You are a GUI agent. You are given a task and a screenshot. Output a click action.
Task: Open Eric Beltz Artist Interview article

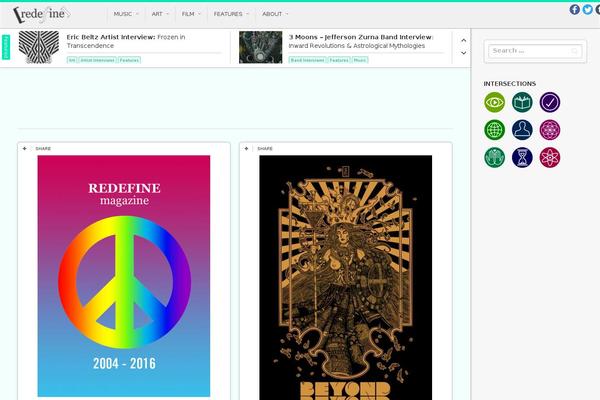point(126,41)
